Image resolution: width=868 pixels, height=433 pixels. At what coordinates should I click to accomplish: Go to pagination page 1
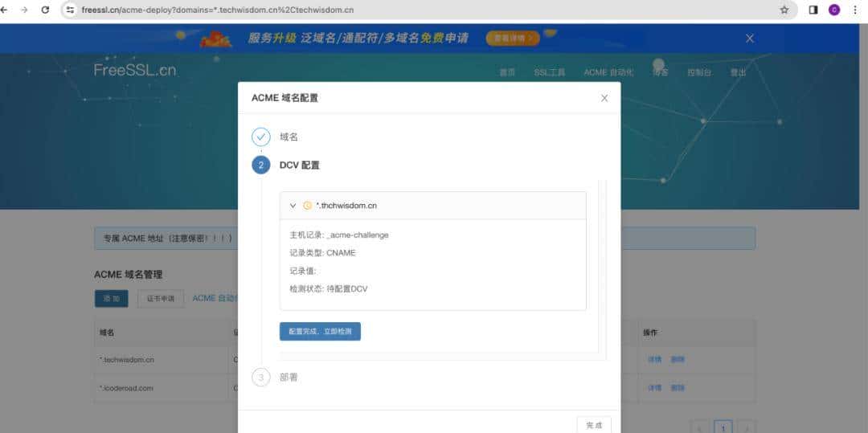pos(723,427)
